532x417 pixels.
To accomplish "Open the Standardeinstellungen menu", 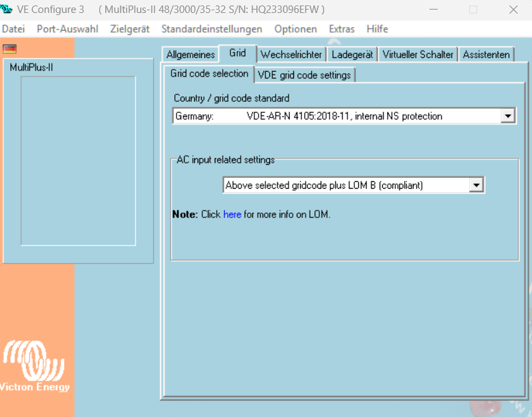I will click(x=212, y=29).
